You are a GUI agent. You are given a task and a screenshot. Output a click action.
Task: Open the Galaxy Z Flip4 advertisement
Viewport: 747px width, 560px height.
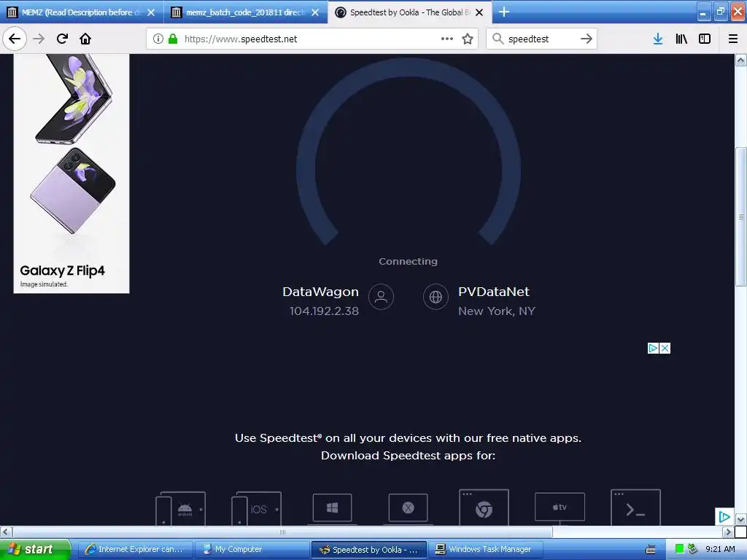(71, 174)
